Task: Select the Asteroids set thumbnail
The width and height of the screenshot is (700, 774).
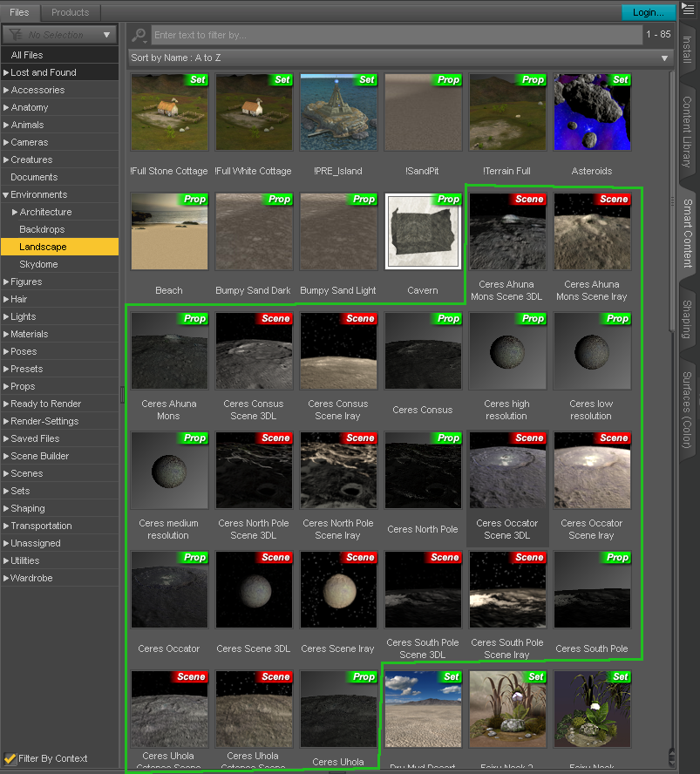Action: [x=592, y=112]
